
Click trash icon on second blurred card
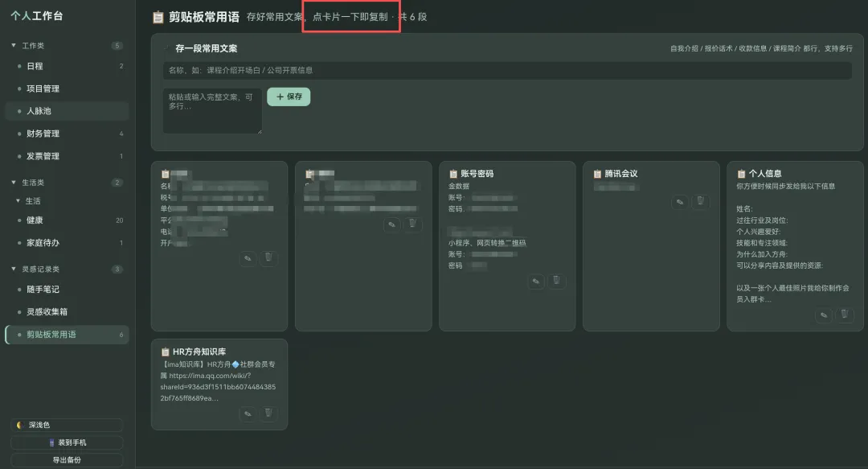[412, 224]
